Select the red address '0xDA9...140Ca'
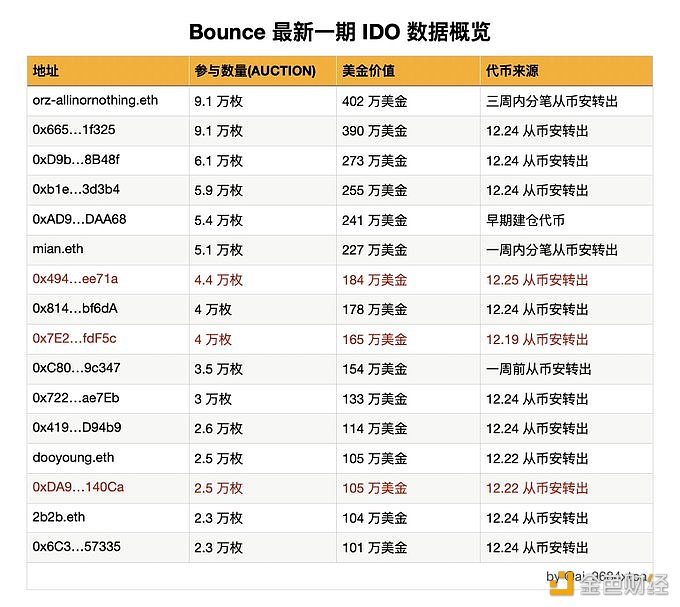The width and height of the screenshot is (680, 607). (x=78, y=487)
